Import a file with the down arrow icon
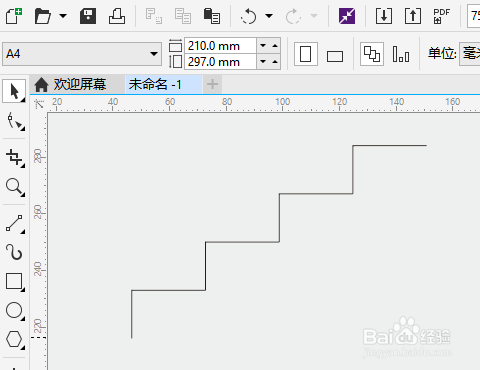The image size is (480, 370). click(x=384, y=16)
